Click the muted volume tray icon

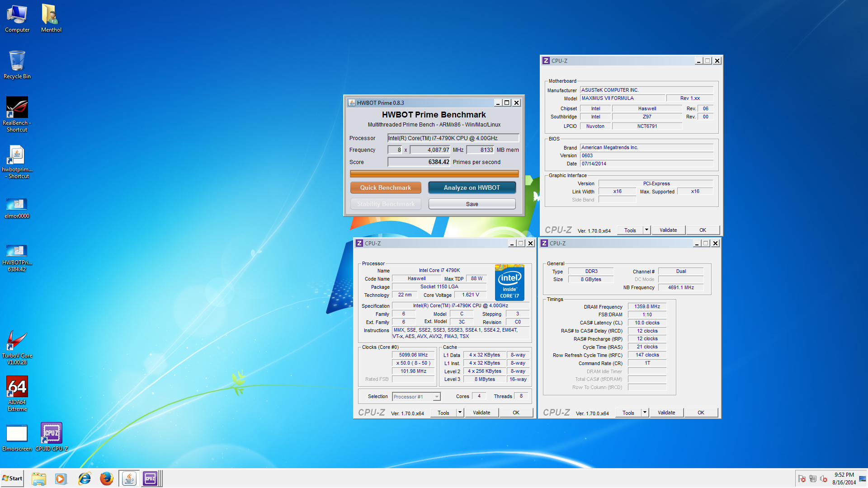(x=824, y=479)
